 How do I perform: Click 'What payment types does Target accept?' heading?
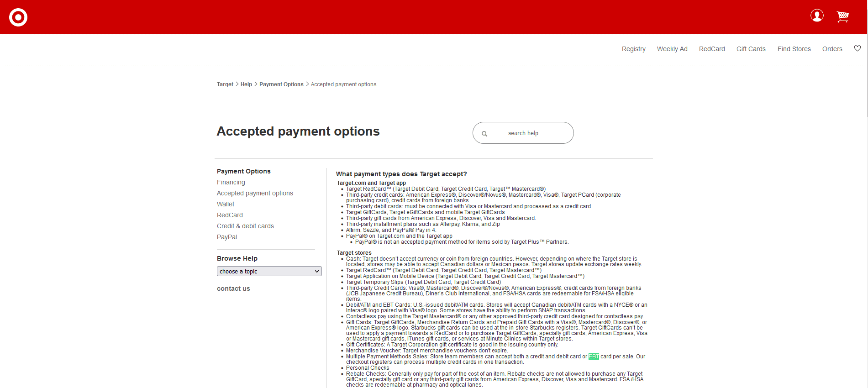pos(401,174)
